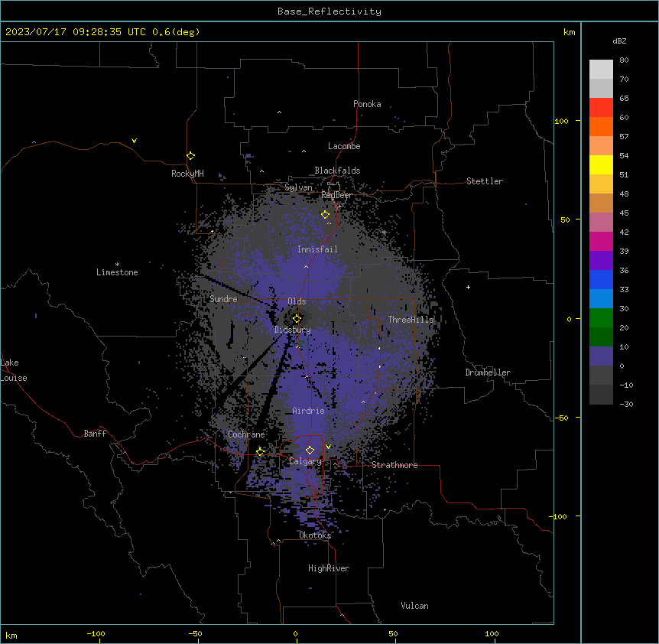Image resolution: width=659 pixels, height=644 pixels.
Task: Click the bright green 20-30 dBZ legend swatch
Action: click(x=601, y=318)
